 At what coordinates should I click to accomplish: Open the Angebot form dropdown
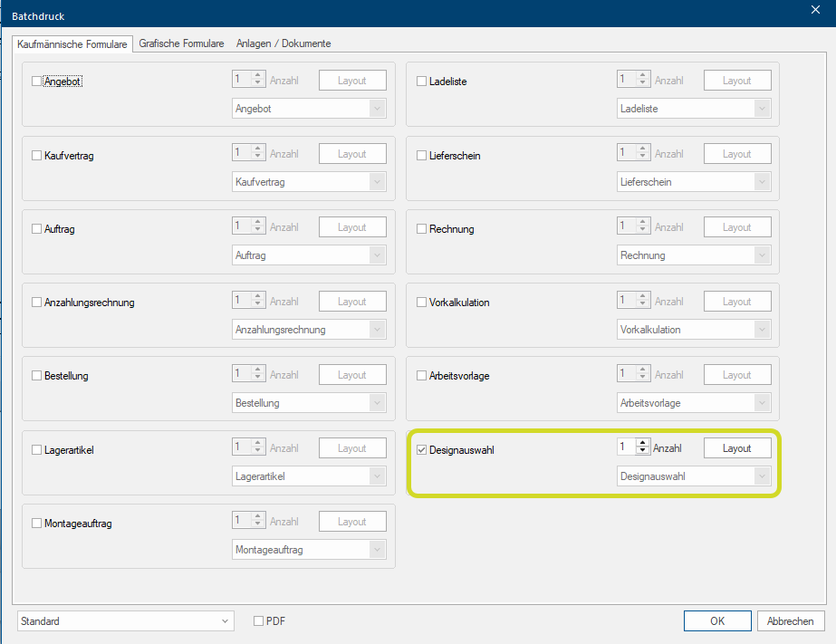(x=309, y=109)
